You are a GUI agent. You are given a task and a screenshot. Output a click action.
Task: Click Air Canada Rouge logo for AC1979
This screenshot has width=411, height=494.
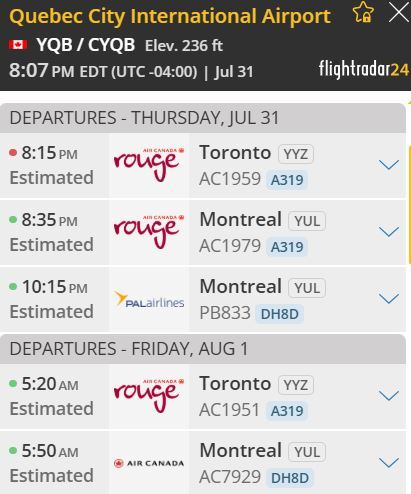tap(149, 232)
